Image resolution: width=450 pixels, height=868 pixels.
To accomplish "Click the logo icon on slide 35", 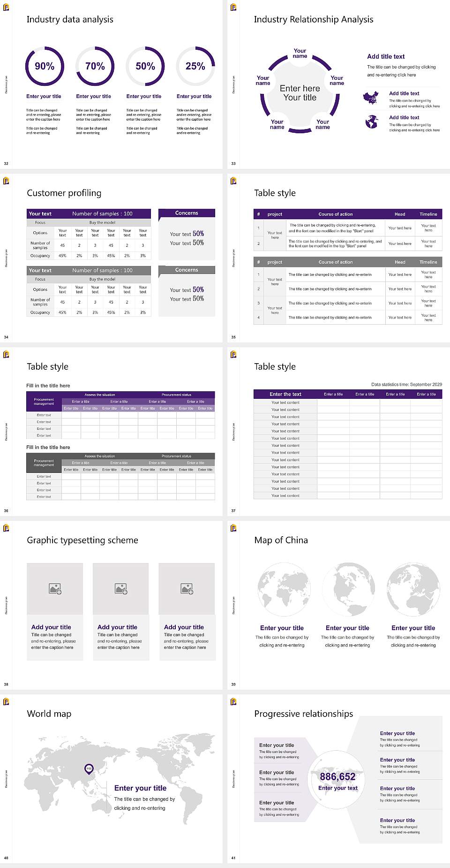I will click(233, 181).
